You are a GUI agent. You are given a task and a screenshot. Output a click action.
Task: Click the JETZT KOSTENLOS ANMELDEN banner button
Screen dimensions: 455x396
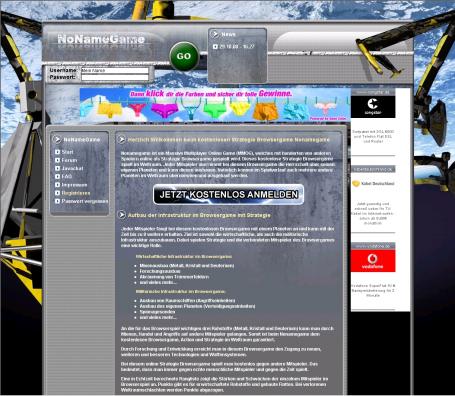(228, 194)
